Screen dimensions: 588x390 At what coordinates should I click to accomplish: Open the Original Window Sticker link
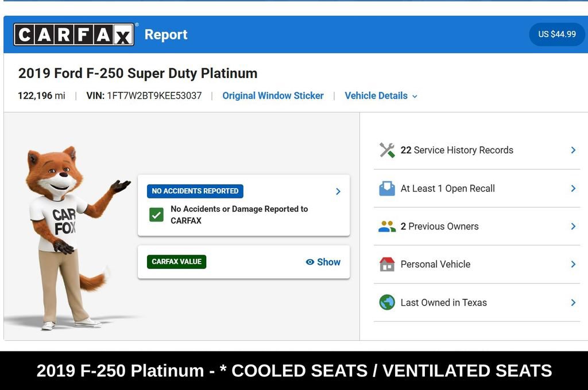273,96
